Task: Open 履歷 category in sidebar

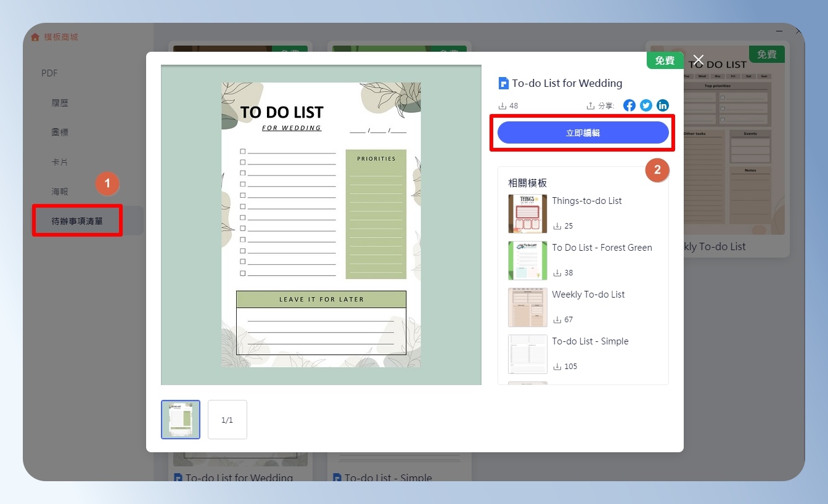Action: [60, 103]
